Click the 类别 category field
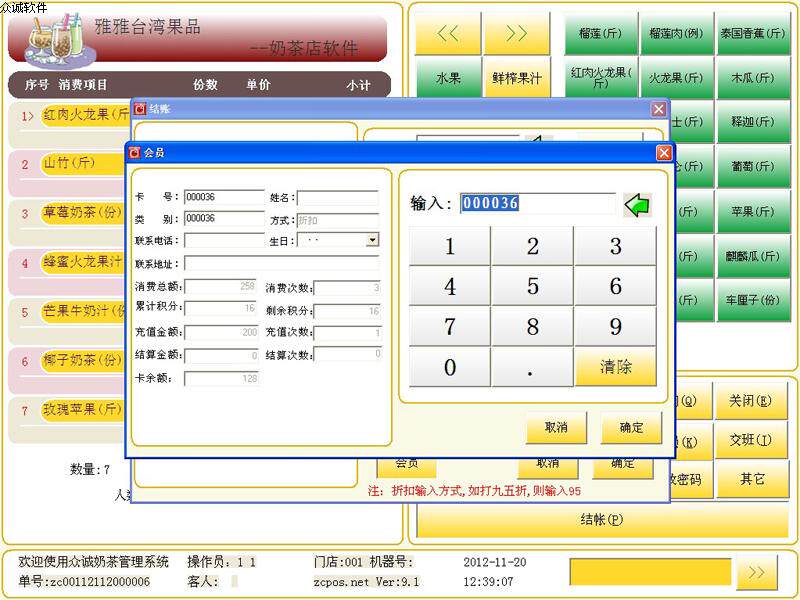This screenshot has height=600, width=800. (x=224, y=218)
